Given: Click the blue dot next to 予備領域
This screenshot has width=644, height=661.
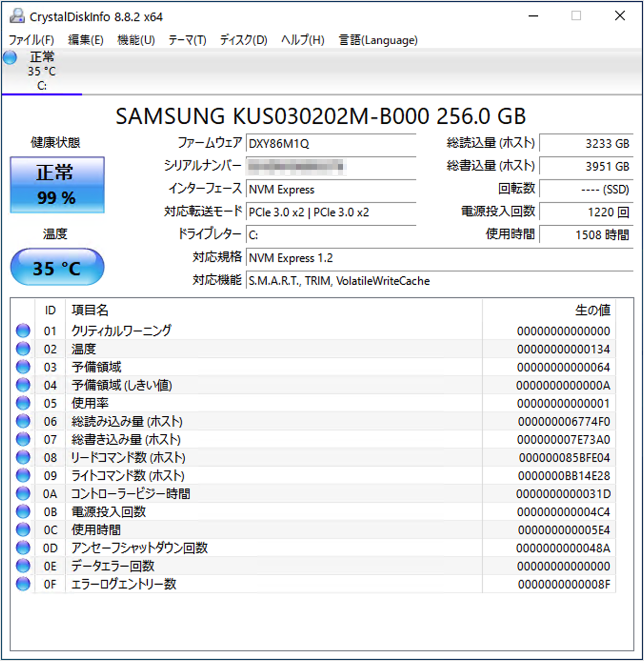Looking at the screenshot, I should click(22, 367).
